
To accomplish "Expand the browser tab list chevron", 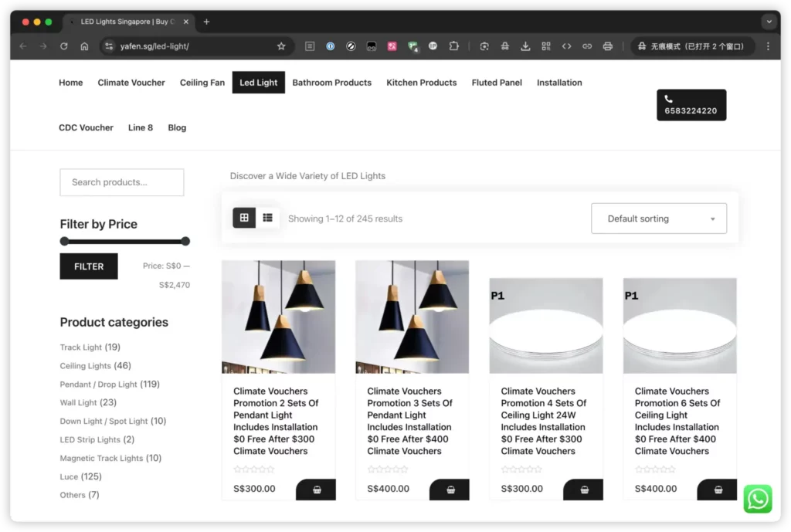I will (769, 22).
